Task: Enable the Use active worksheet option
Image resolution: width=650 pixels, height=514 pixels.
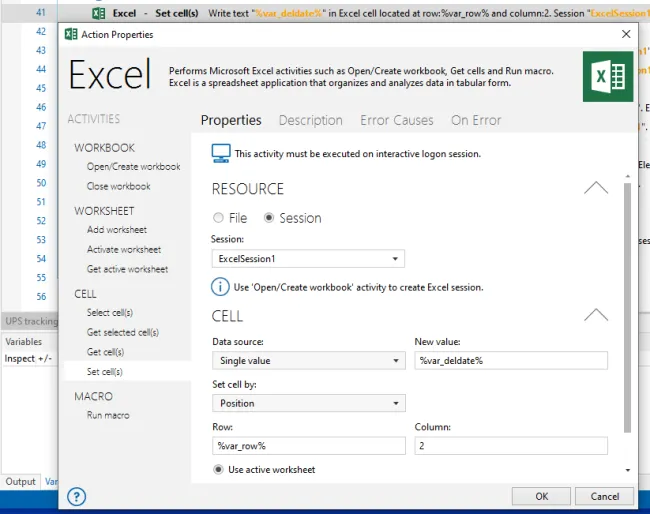Action: coord(219,469)
